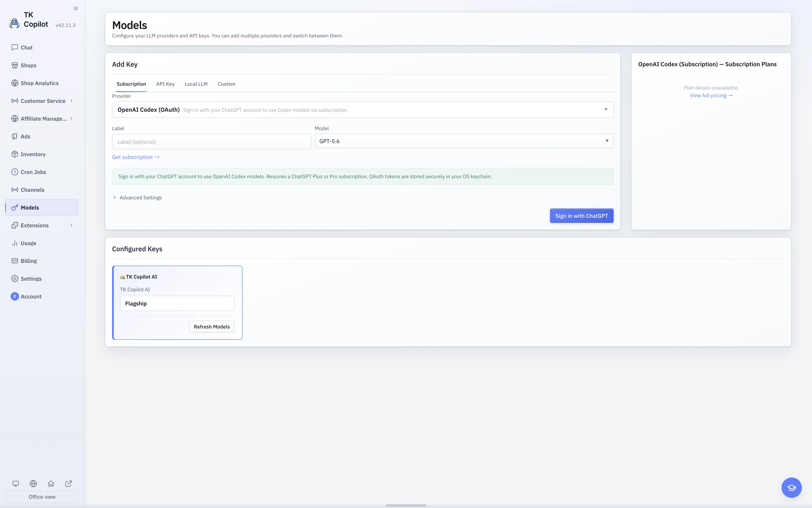This screenshot has width=812, height=508.
Task: Open Shop Analytics globe icon
Action: coord(14,83)
